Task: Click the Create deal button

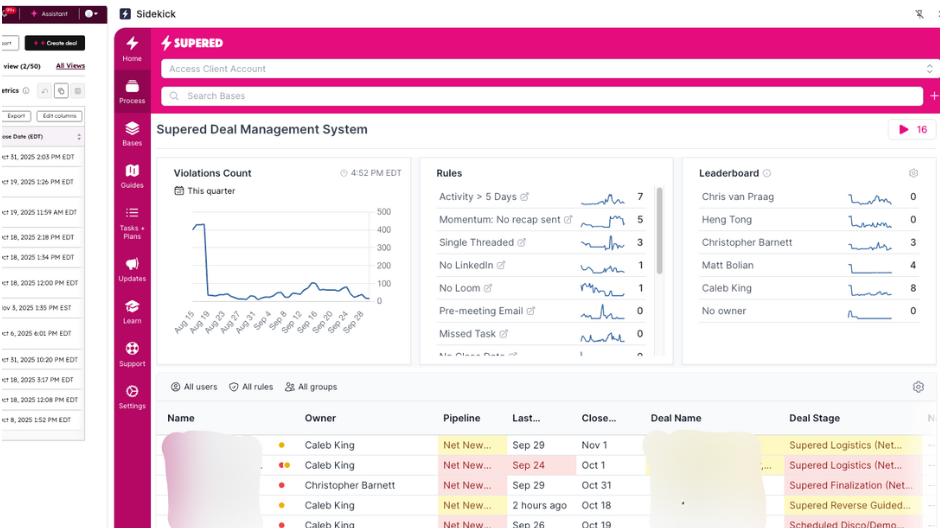Action: (55, 43)
